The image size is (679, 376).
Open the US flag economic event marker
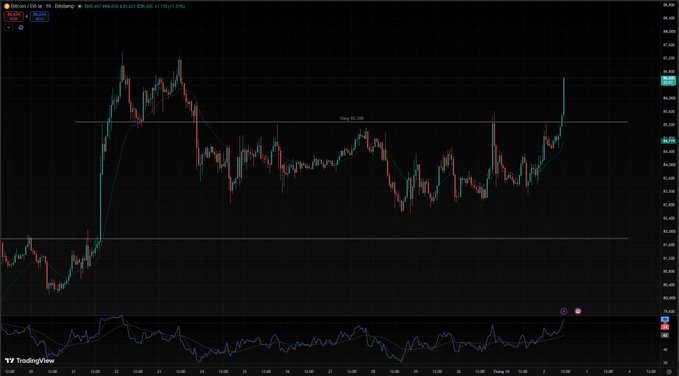pos(578,311)
